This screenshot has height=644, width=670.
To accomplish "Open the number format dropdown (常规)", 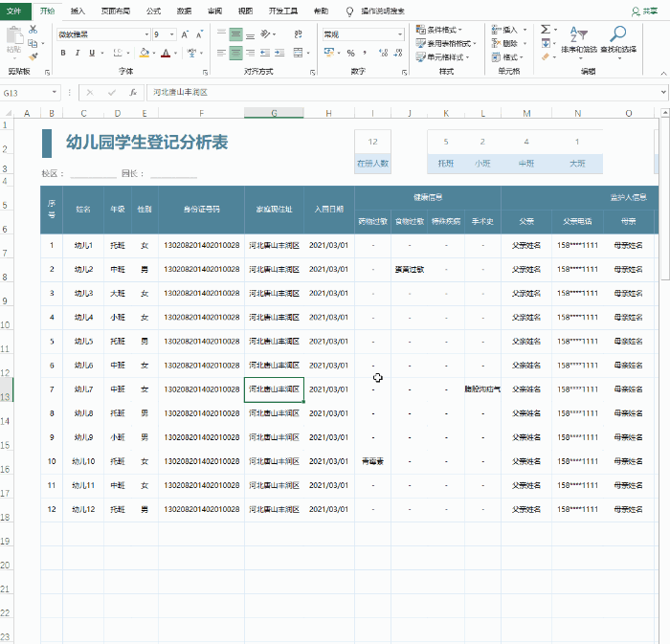I will click(x=400, y=34).
